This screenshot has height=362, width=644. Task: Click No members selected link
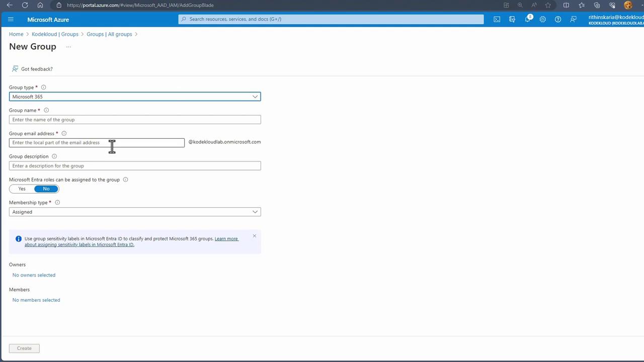coord(36,300)
